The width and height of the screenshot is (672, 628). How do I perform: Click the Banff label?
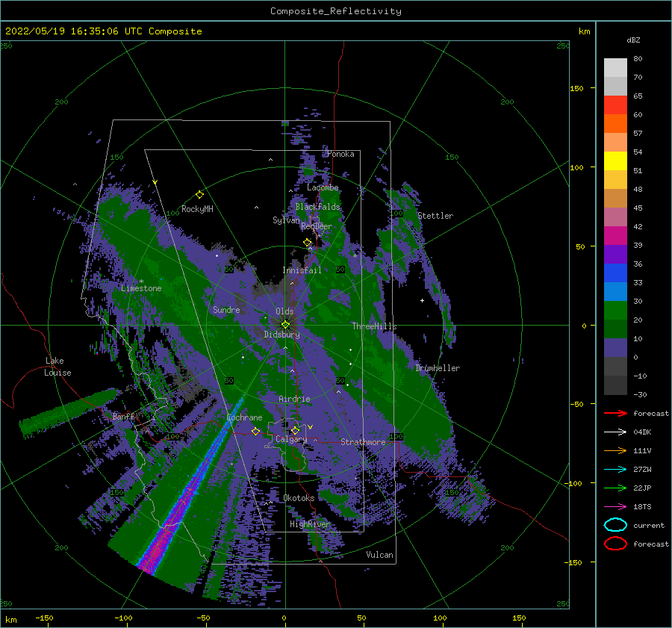[123, 416]
